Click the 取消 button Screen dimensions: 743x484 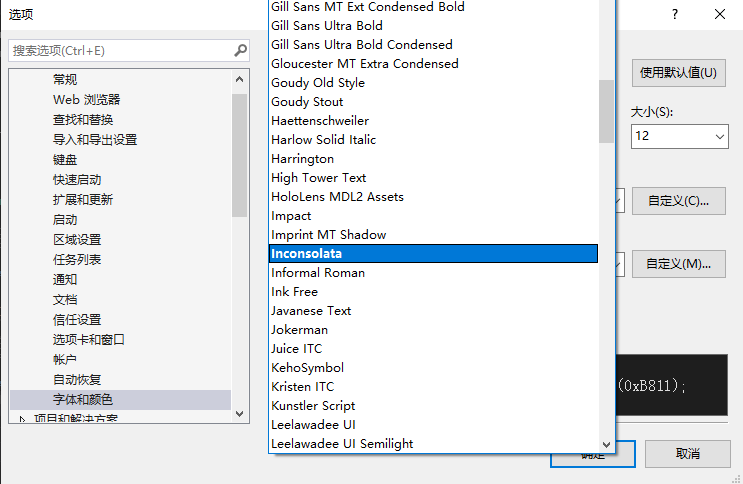(688, 454)
